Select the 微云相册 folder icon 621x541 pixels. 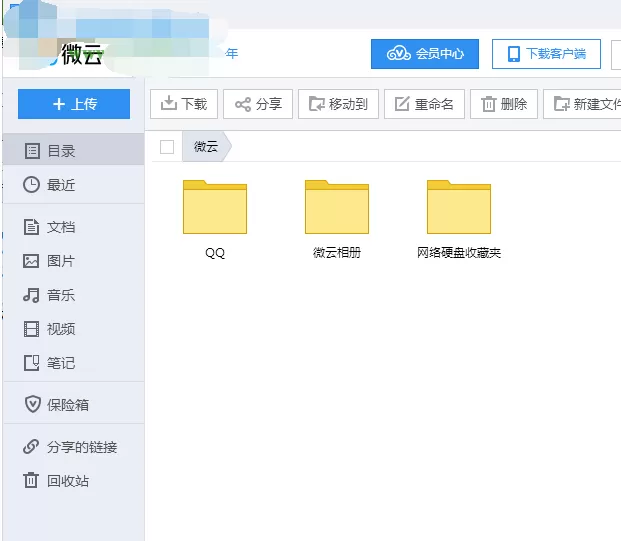[337, 207]
